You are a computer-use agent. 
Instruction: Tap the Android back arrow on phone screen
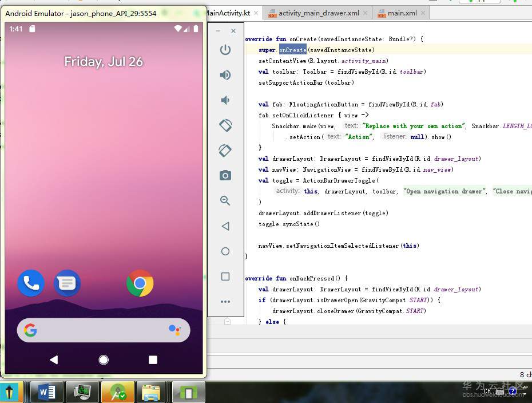point(54,359)
